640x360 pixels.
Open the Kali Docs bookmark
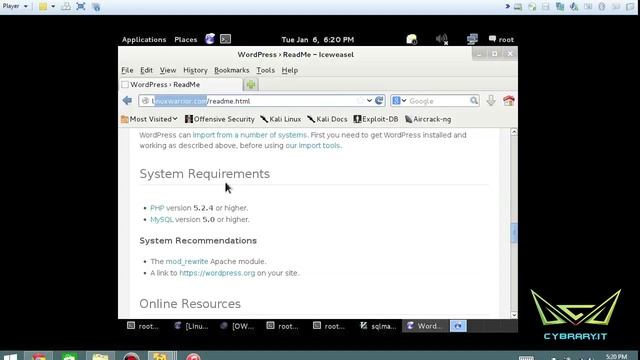pyautogui.click(x=327, y=119)
